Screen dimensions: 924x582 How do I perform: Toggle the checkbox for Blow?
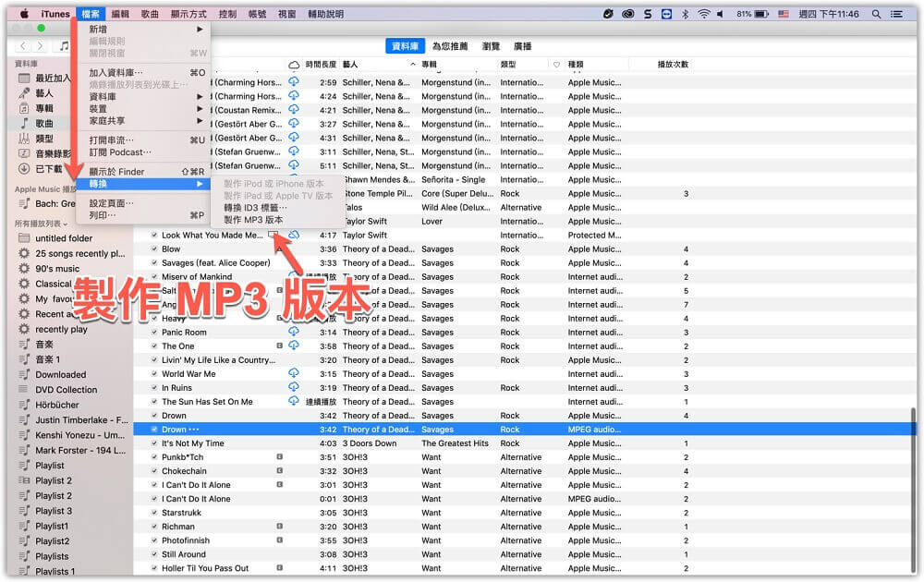pos(154,249)
